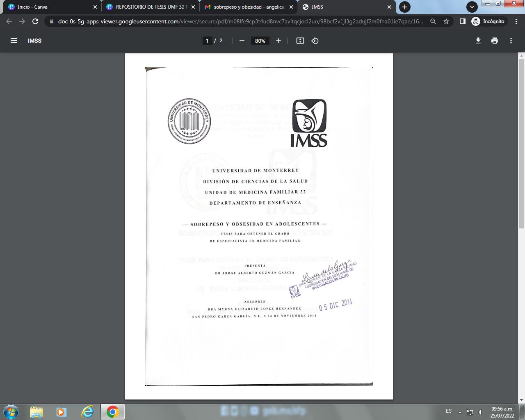Viewport: 525px width, 420px height.
Task: Click the address bar URL
Action: [241, 21]
